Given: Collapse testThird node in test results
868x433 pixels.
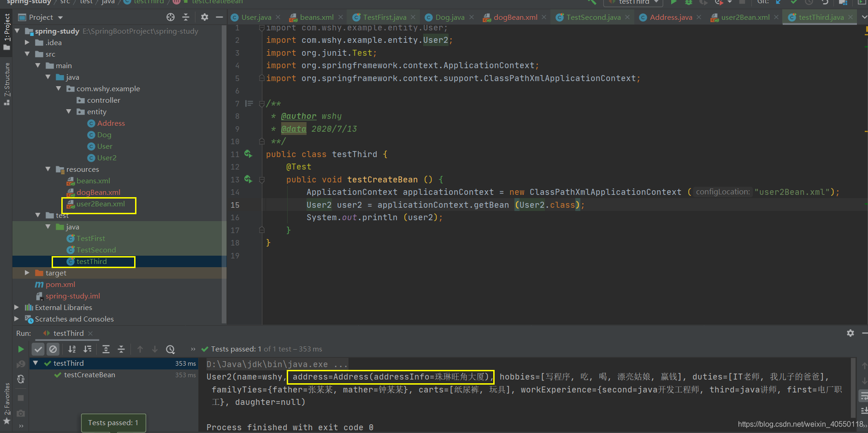Looking at the screenshot, I should 35,363.
